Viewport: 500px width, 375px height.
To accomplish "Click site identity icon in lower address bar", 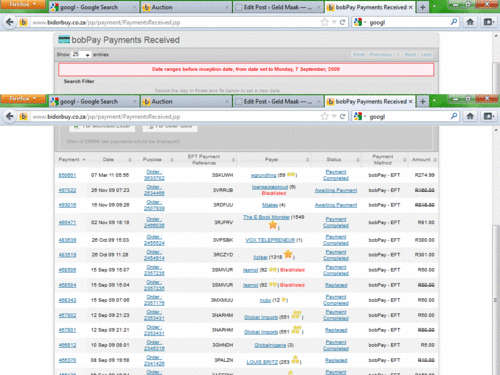I will 23,117.
